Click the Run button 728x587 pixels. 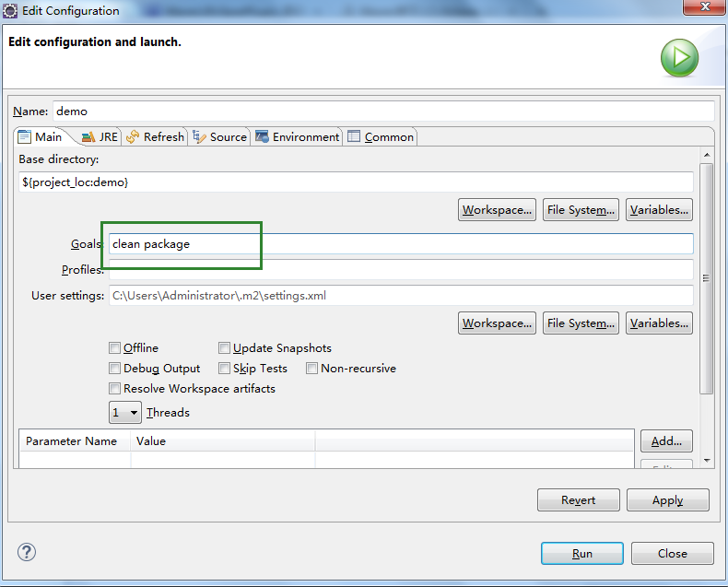(x=581, y=554)
